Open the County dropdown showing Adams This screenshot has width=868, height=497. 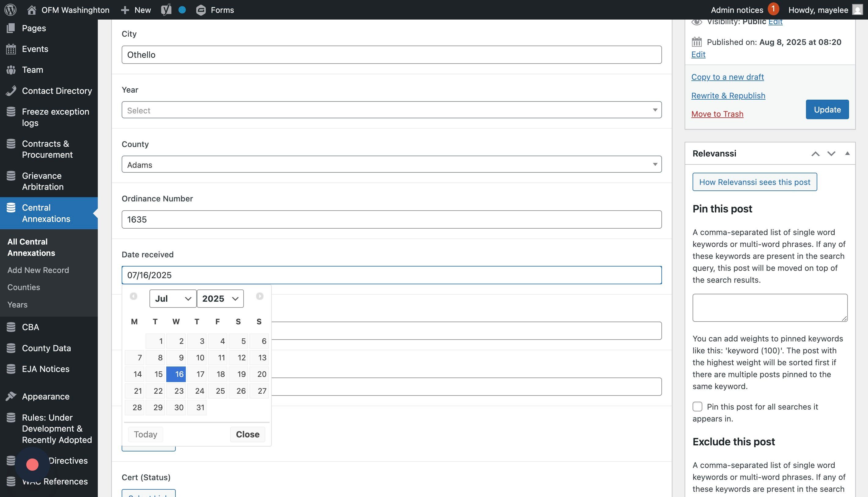click(x=391, y=164)
